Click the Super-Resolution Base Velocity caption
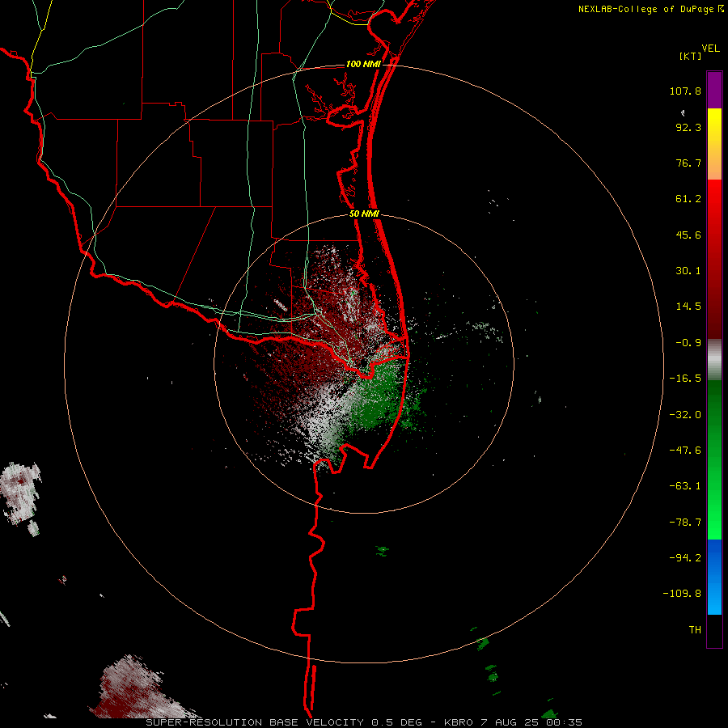Image resolution: width=728 pixels, height=728 pixels. coord(364,722)
